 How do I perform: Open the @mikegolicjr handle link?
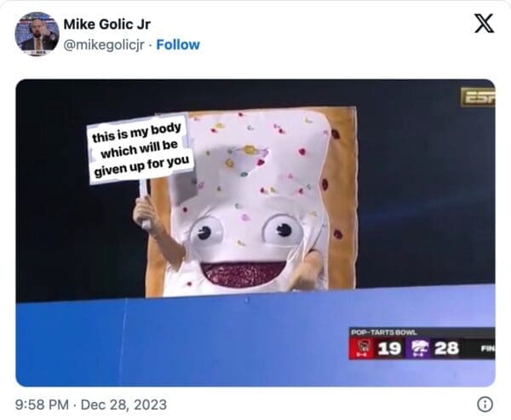point(104,45)
